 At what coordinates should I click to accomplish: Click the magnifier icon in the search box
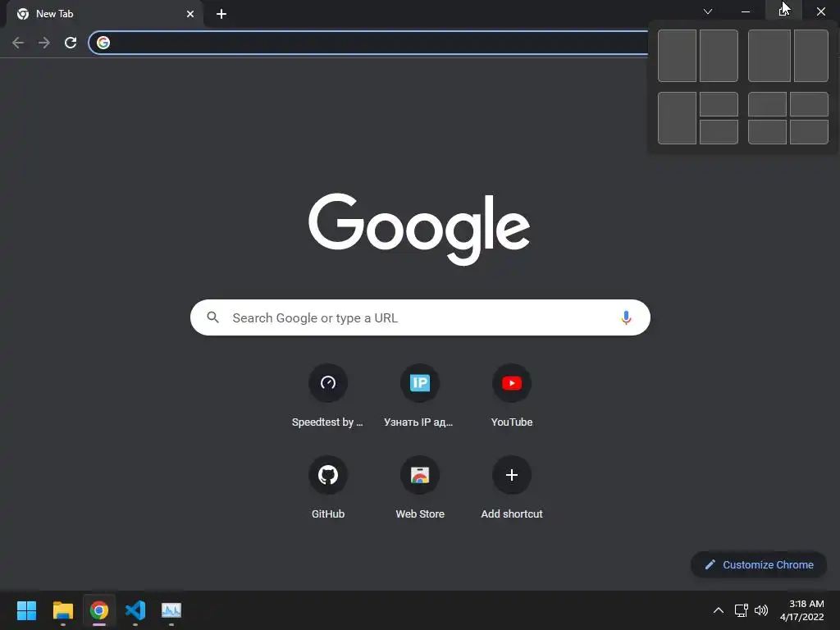tap(212, 317)
